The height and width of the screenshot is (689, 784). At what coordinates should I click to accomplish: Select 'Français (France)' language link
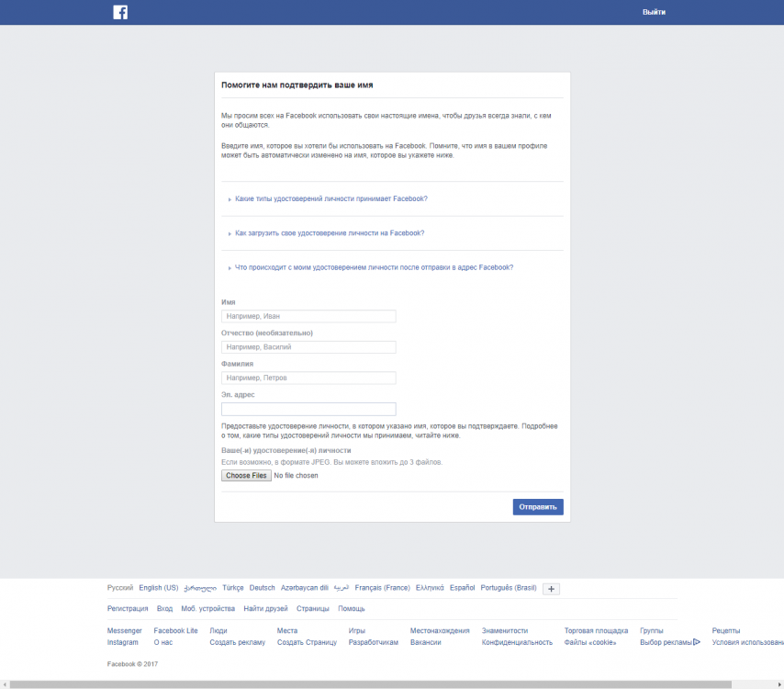(x=382, y=587)
